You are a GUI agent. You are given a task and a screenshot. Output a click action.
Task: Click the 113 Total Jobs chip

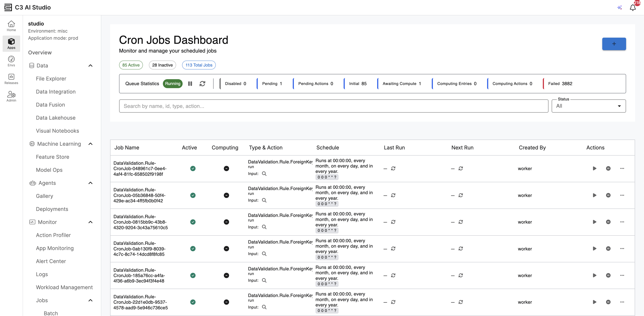(x=199, y=65)
